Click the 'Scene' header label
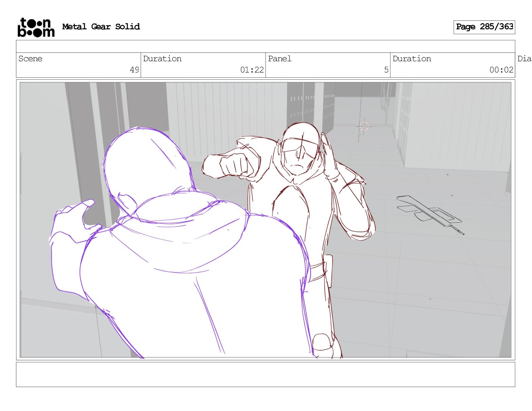 (x=30, y=59)
